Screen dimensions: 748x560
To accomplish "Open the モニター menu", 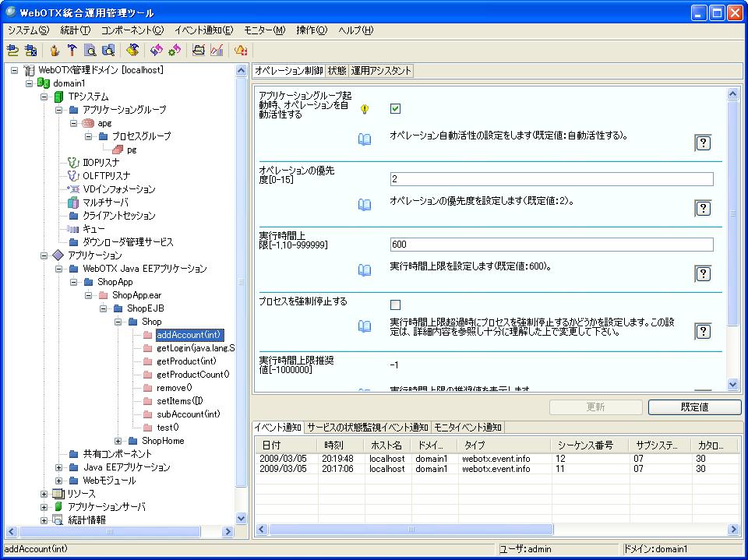I will (264, 30).
